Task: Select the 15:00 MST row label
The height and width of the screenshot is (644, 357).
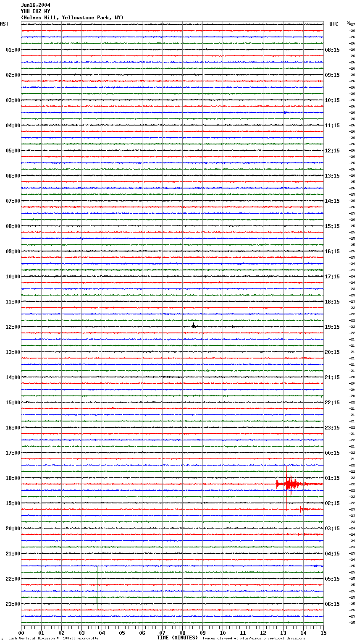Action: pyautogui.click(x=13, y=403)
